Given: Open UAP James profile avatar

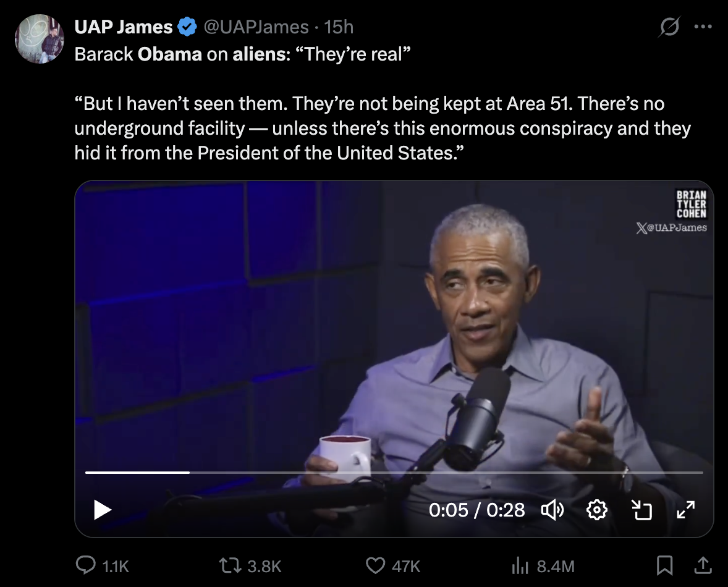Looking at the screenshot, I should [x=39, y=38].
